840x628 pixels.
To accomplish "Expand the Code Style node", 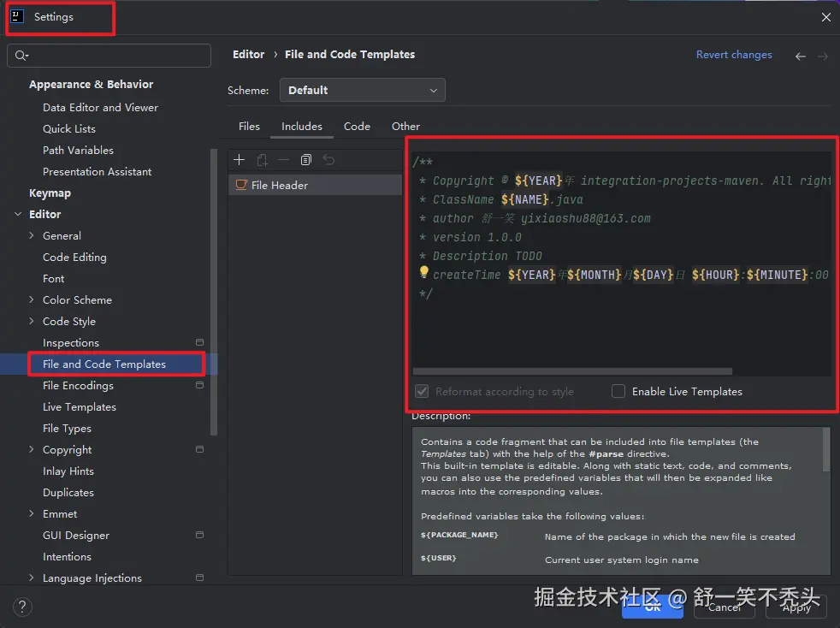I will tap(31, 321).
